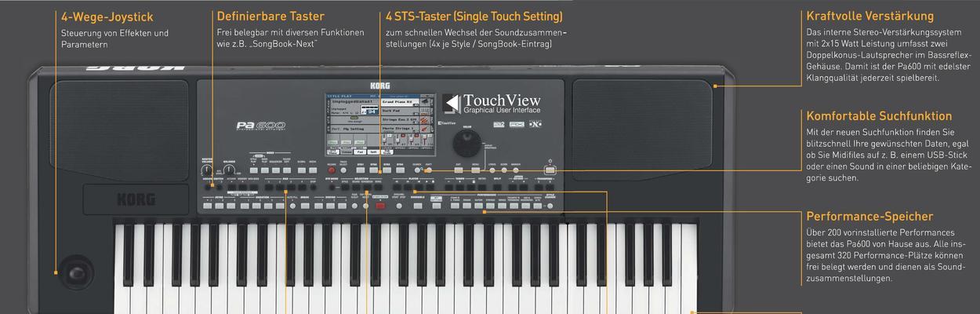Turn the Master Volume knob
980x314 pixels.
206,170
